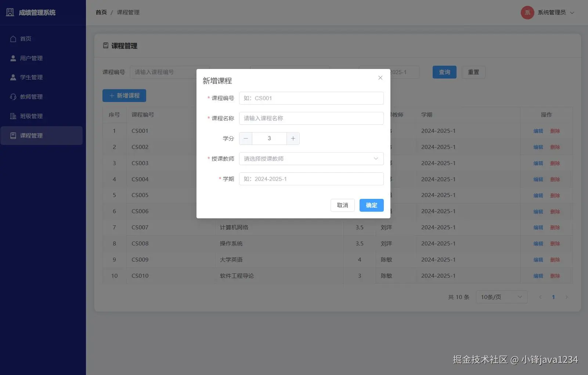This screenshot has width=588, height=375.
Task: Select page 1 in pagination
Action: 553,297
